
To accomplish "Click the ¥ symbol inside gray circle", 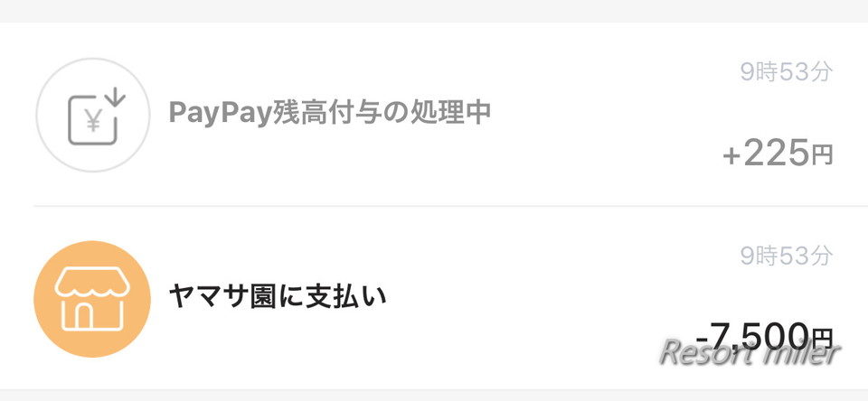I will (x=92, y=122).
